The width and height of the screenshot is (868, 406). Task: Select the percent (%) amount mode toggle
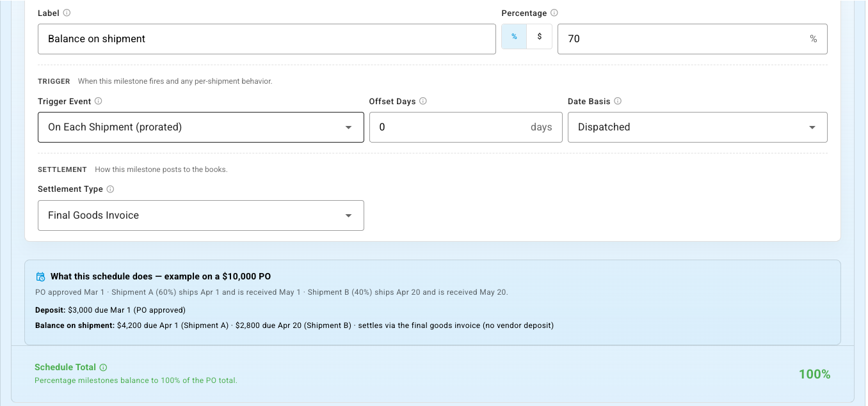coord(514,37)
